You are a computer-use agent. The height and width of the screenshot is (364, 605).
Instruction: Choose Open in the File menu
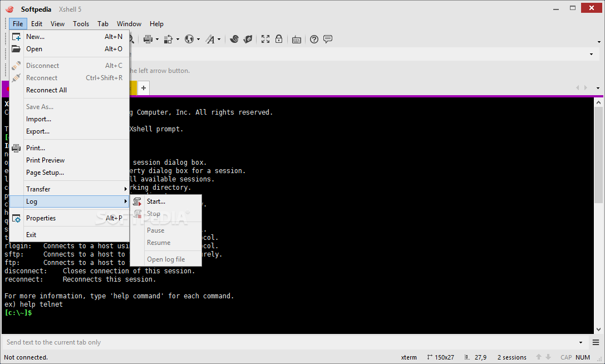click(69, 49)
